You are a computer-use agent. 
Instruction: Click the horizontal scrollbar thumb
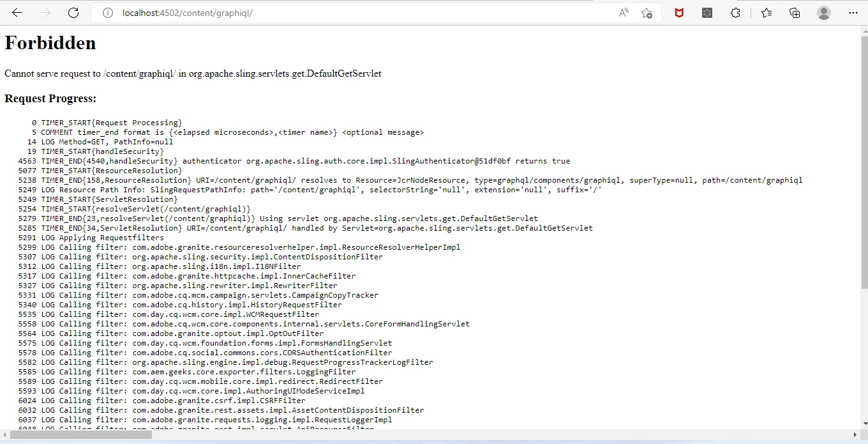point(81,434)
